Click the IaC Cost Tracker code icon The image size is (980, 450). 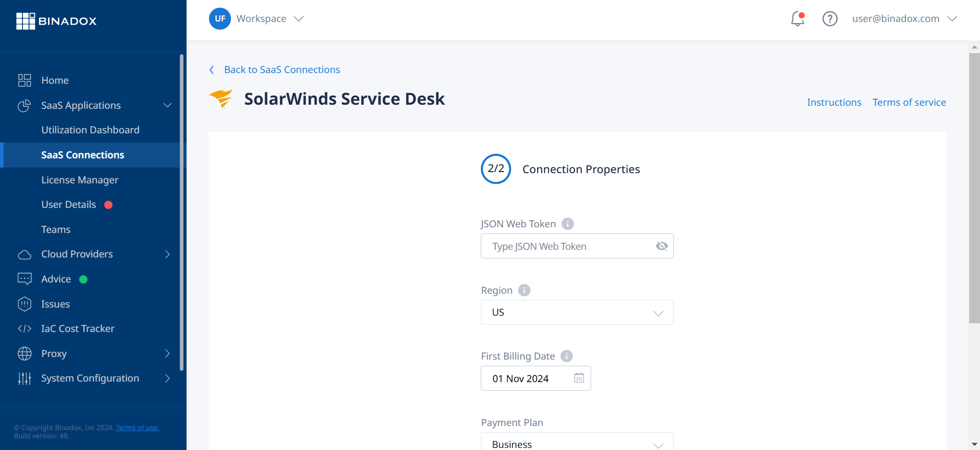click(x=25, y=328)
